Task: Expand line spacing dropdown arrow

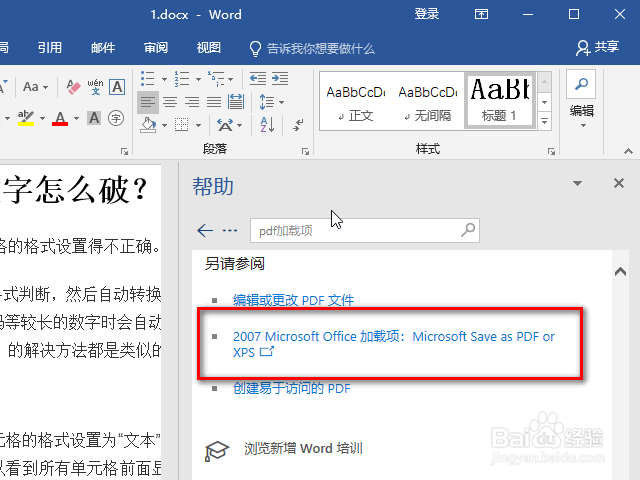Action: [x=282, y=102]
